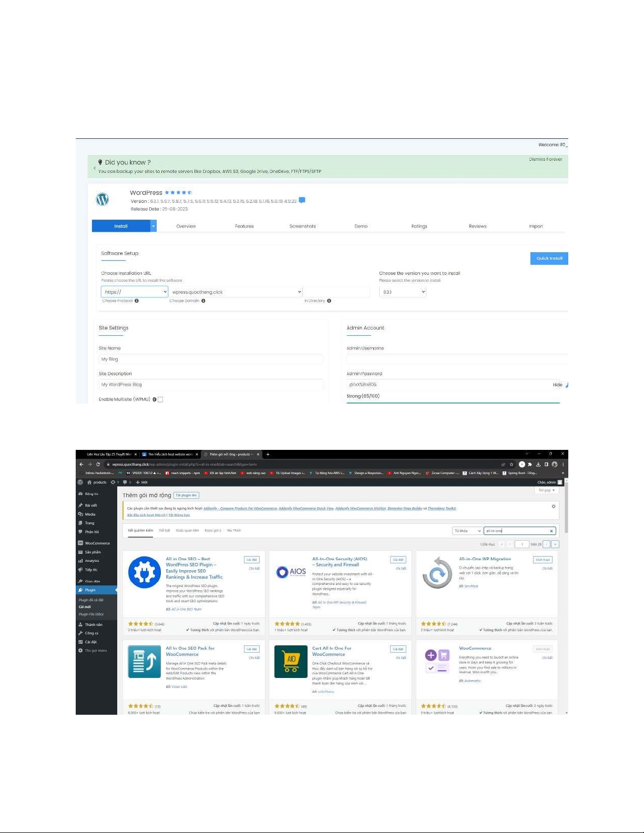Click the blue changelog comment icon beside versions

pyautogui.click(x=302, y=200)
